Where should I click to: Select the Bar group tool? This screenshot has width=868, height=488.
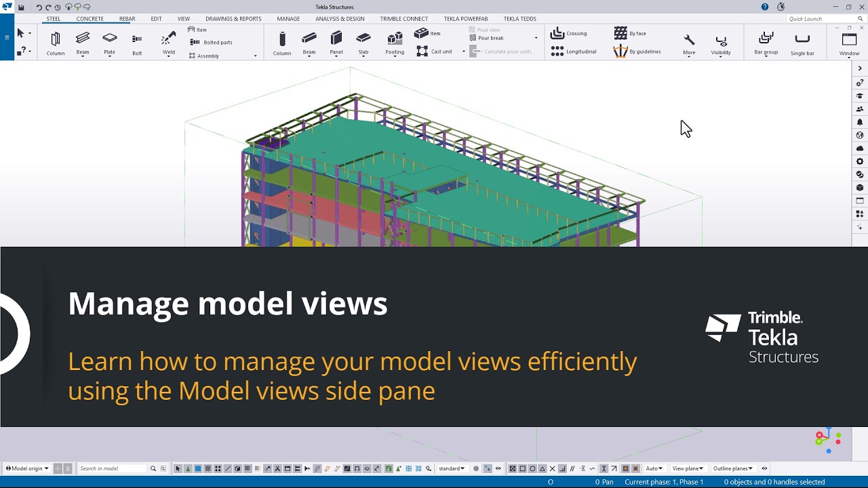(766, 43)
